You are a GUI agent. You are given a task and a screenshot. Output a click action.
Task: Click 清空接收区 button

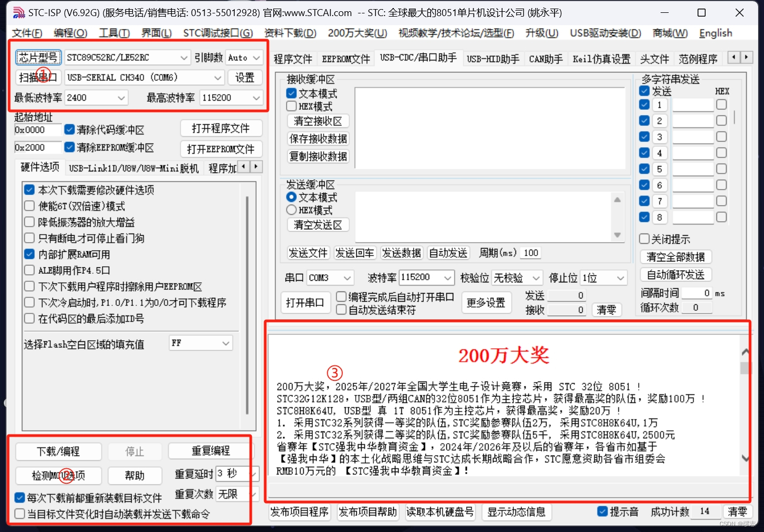click(318, 121)
